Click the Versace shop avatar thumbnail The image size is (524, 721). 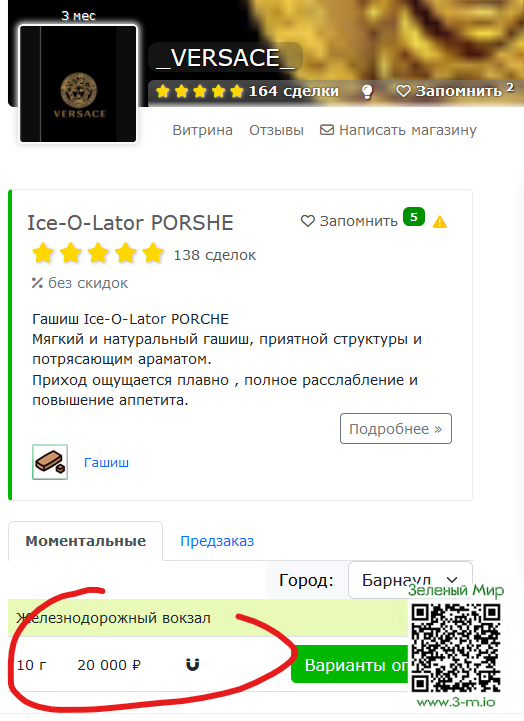pos(78,84)
